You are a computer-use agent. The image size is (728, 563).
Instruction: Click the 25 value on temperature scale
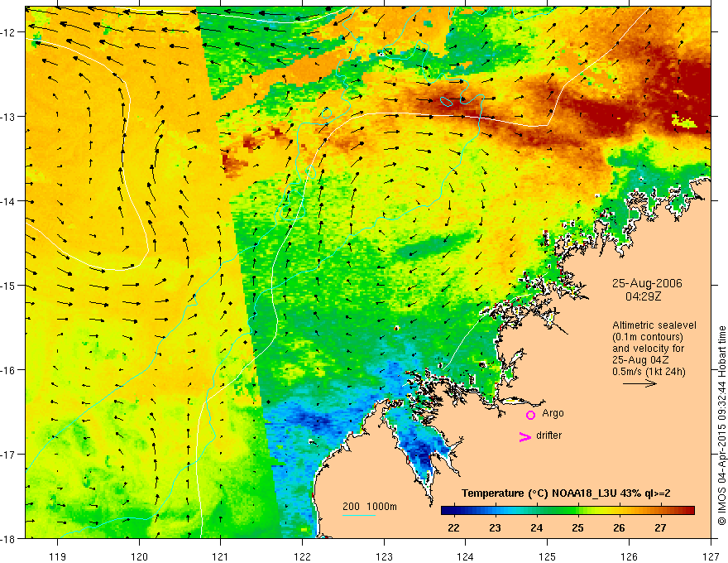point(577,527)
